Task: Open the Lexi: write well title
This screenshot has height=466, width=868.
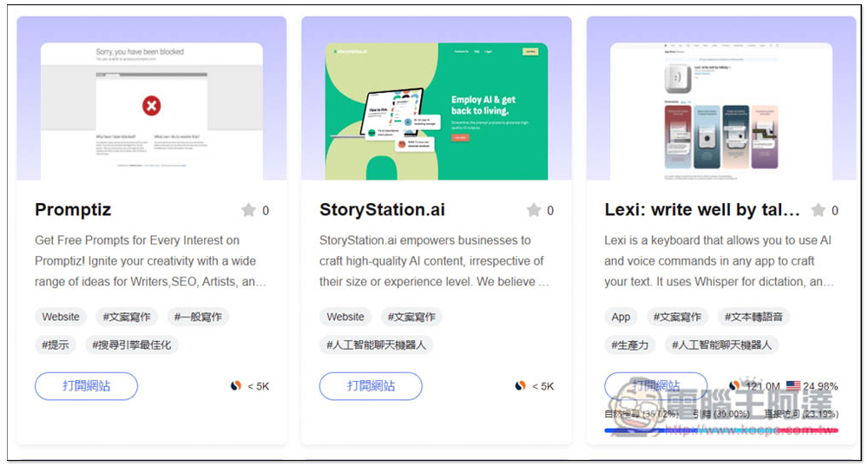Action: click(x=701, y=210)
